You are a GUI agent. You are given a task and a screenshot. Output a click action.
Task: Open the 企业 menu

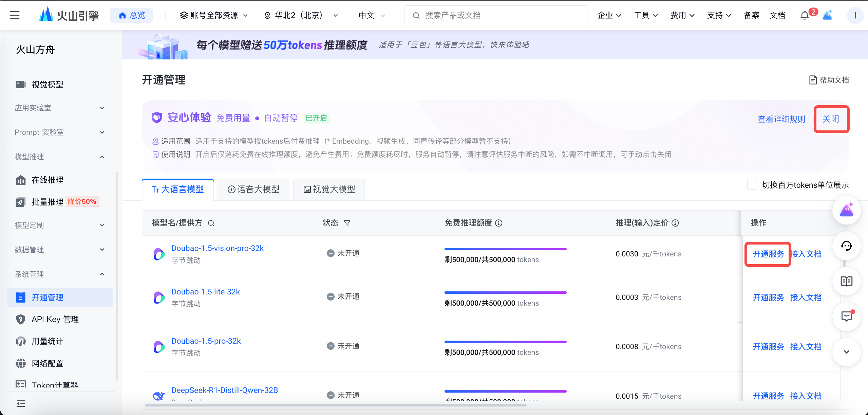click(609, 15)
